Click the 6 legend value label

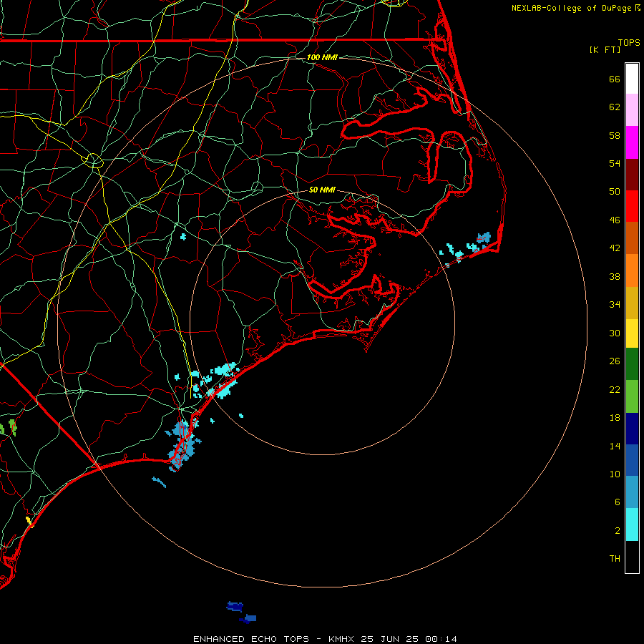617,502
